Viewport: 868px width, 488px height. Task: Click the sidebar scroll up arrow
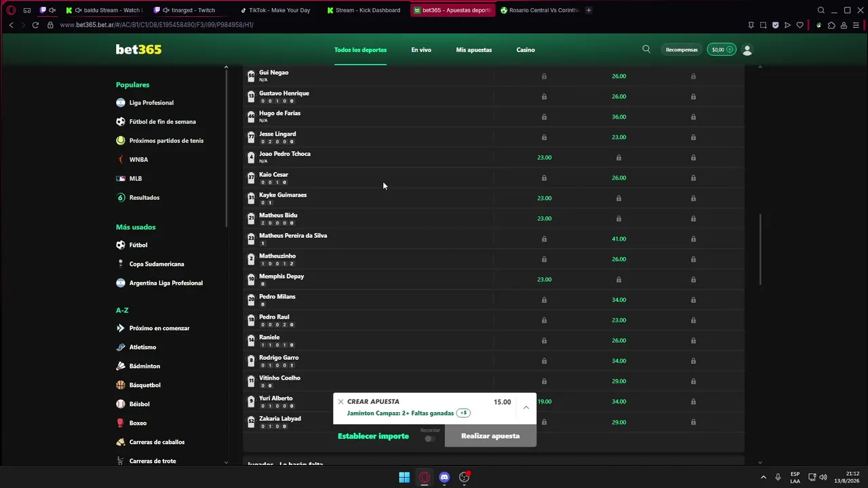[226, 67]
